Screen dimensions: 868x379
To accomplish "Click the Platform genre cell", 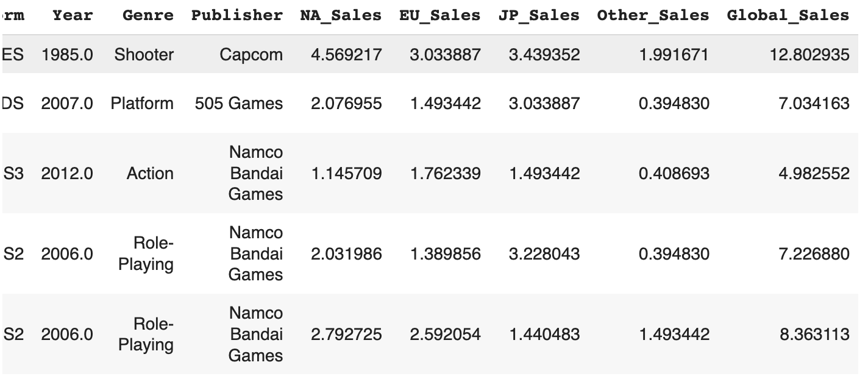I will coord(142,104).
